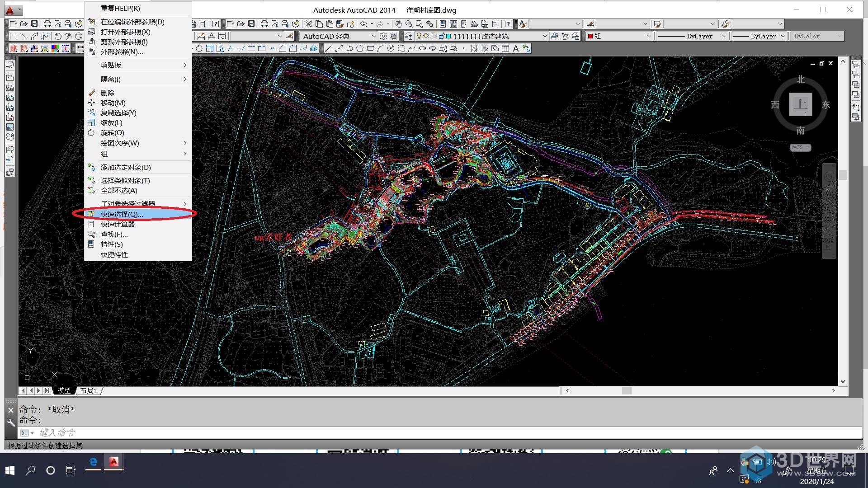This screenshot has height=488, width=868.
Task: Click the Explode modify tool
Action: [314, 48]
